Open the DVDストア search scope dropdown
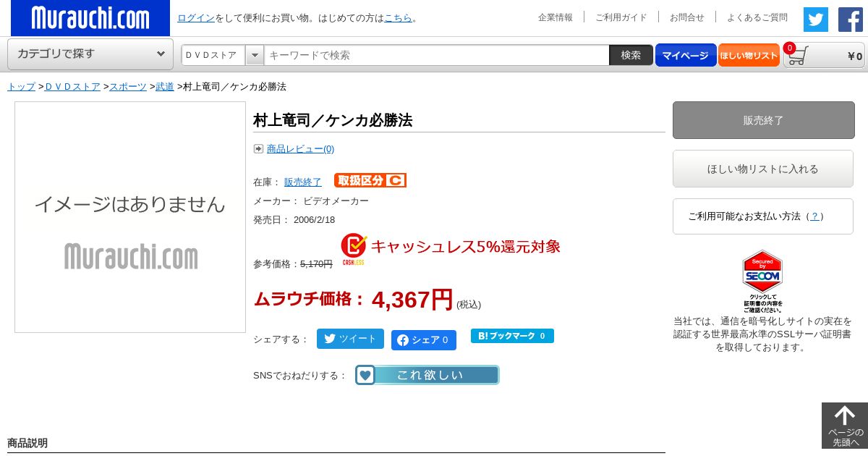Image resolution: width=868 pixels, height=456 pixels. 223,55
